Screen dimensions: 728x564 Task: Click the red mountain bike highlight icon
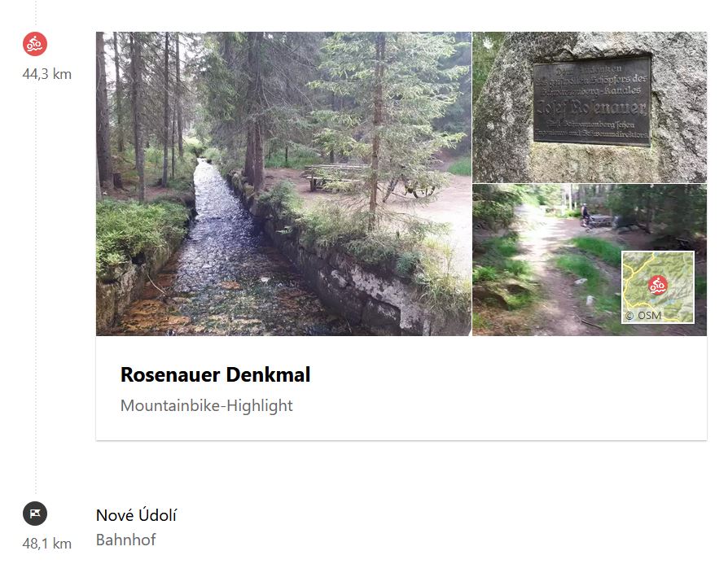(35, 44)
